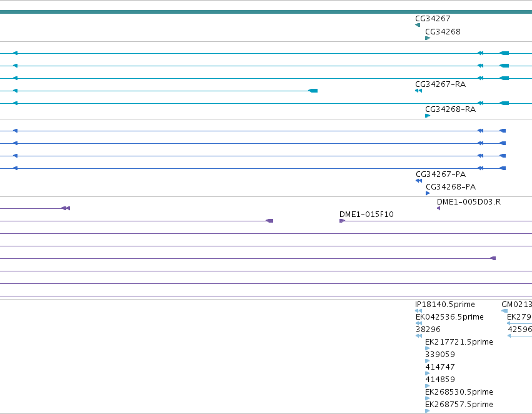Select the IP18140.5prime EST label
Image resolution: width=532 pixels, height=414 pixels.
pyautogui.click(x=445, y=305)
